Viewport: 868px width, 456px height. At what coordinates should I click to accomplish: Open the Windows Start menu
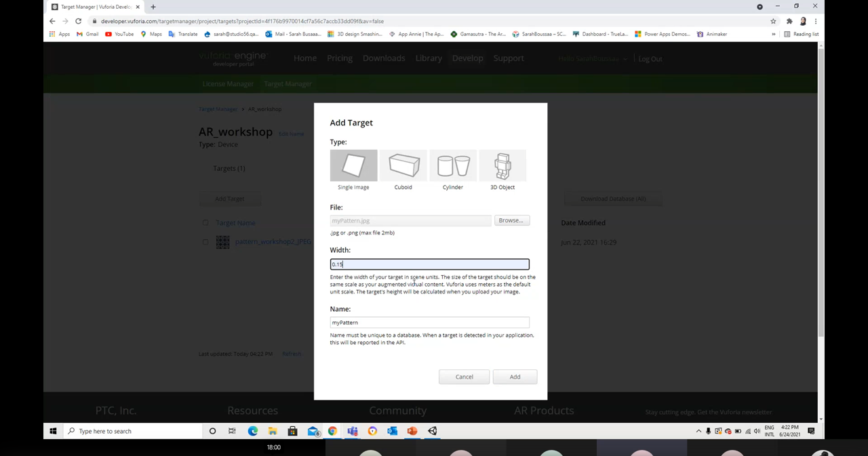(53, 431)
